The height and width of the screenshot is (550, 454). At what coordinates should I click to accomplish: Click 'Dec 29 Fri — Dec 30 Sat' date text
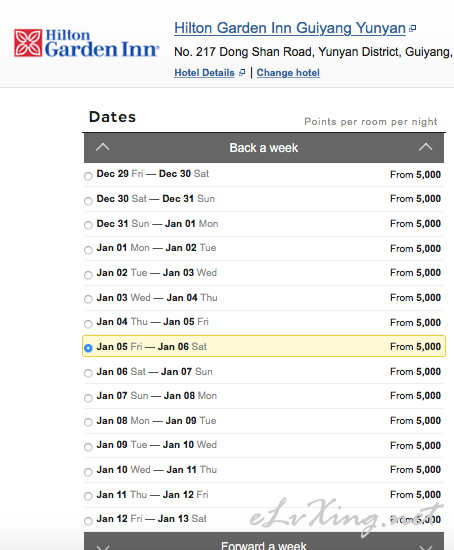pyautogui.click(x=153, y=174)
